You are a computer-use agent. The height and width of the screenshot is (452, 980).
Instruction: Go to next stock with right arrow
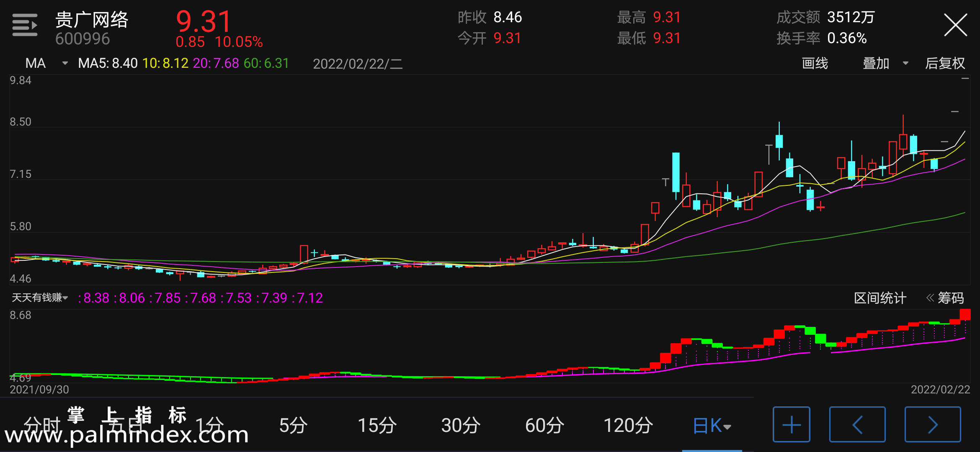click(933, 424)
